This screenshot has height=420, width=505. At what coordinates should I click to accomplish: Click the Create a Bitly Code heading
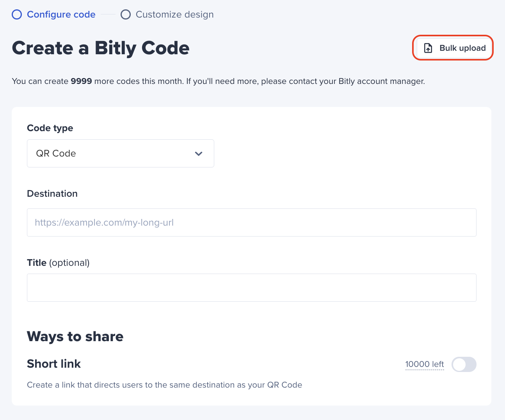[x=101, y=48]
